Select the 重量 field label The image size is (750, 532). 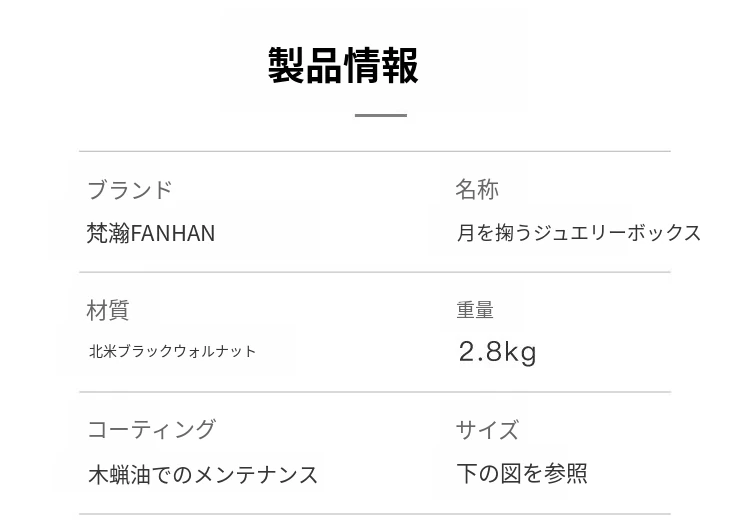click(x=475, y=310)
